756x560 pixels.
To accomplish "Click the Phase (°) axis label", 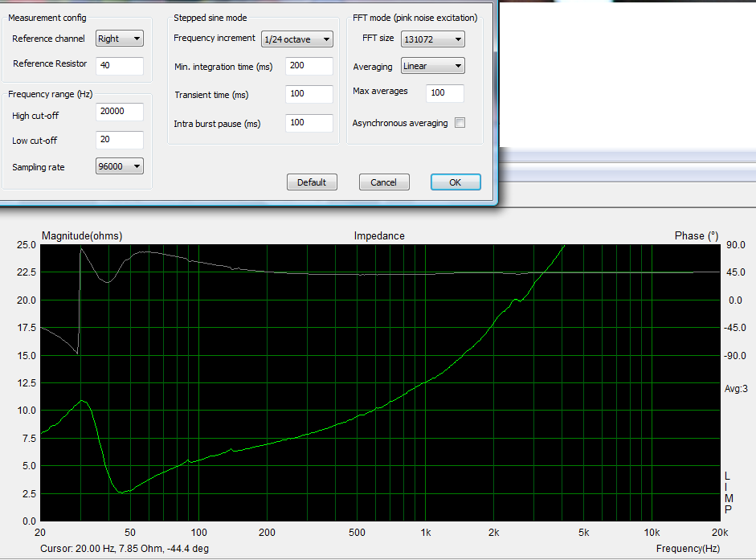I will [x=697, y=236].
